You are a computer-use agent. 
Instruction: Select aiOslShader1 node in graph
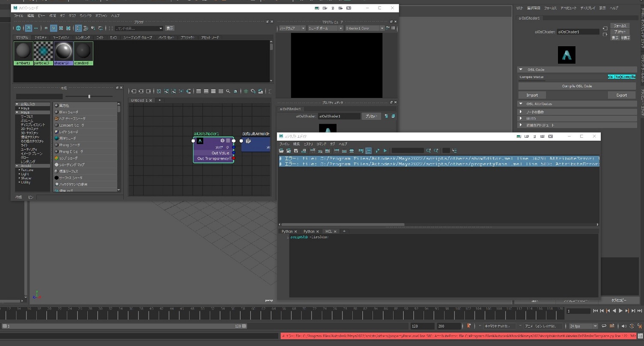pyautogui.click(x=213, y=150)
